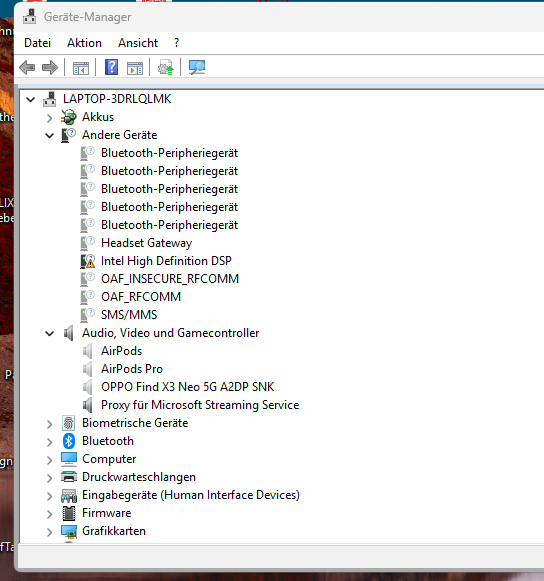The height and width of the screenshot is (581, 544).
Task: Expand the Grafikkarten category
Action: pyautogui.click(x=50, y=532)
